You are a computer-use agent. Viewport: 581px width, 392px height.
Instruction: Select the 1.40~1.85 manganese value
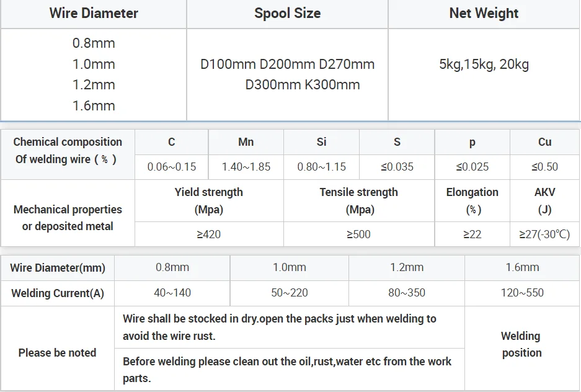(246, 167)
